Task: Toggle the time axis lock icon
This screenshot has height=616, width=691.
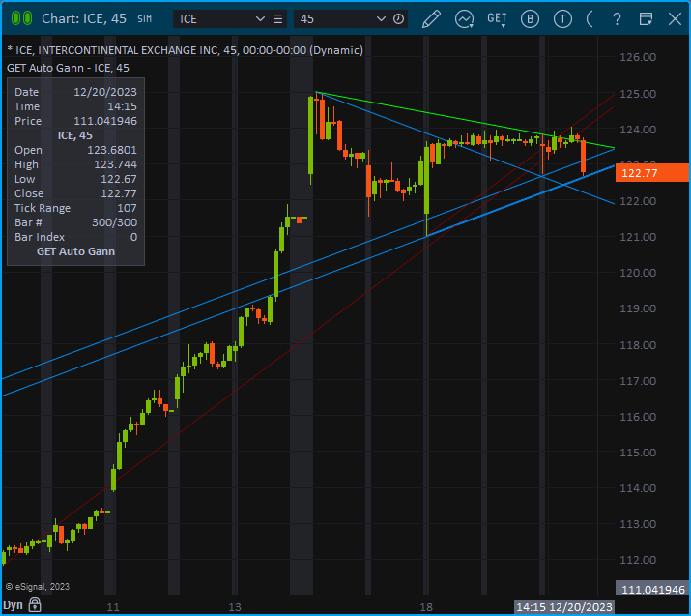Action: (x=35, y=604)
